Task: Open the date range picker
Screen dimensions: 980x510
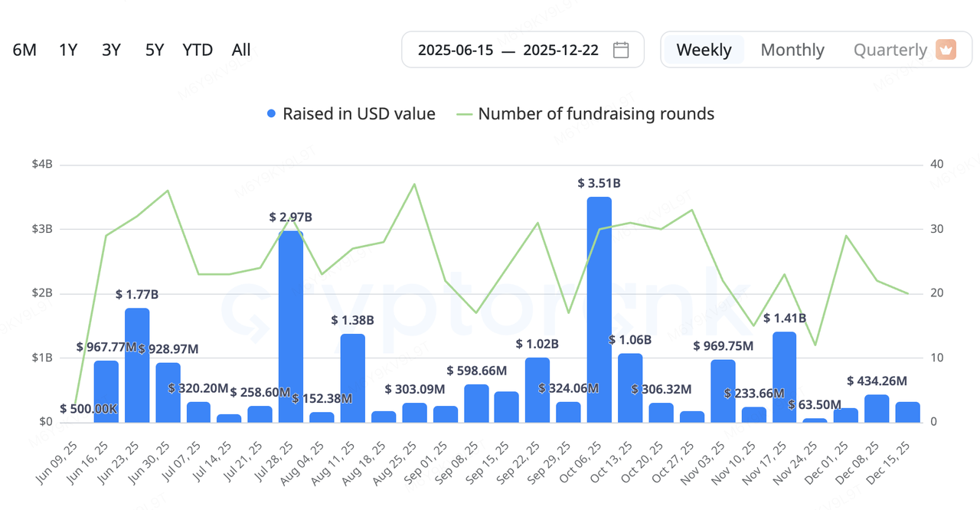Action: point(522,50)
